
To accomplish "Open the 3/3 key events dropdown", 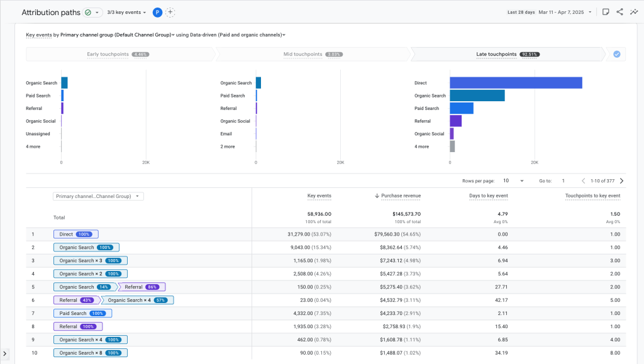I will (126, 12).
